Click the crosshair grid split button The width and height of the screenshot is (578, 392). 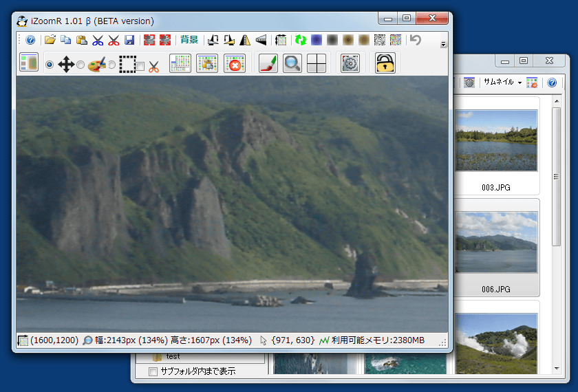click(x=317, y=63)
